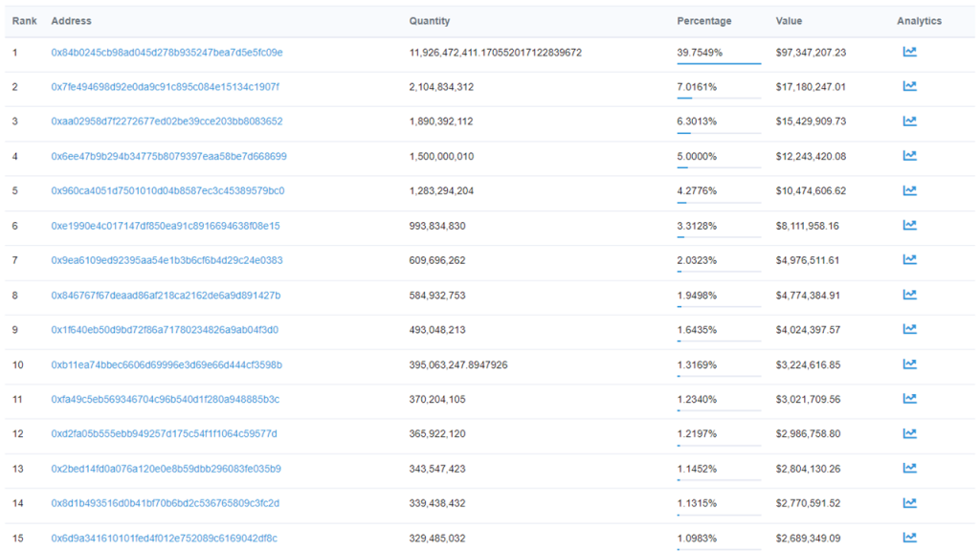Open analytics chart icon for rank 6 holder
The image size is (980, 551).
909,225
